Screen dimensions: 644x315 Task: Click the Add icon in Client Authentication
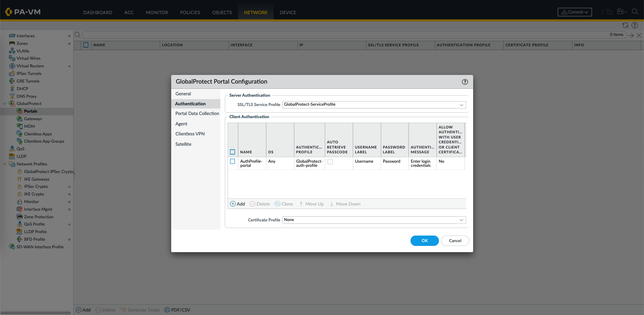click(233, 204)
